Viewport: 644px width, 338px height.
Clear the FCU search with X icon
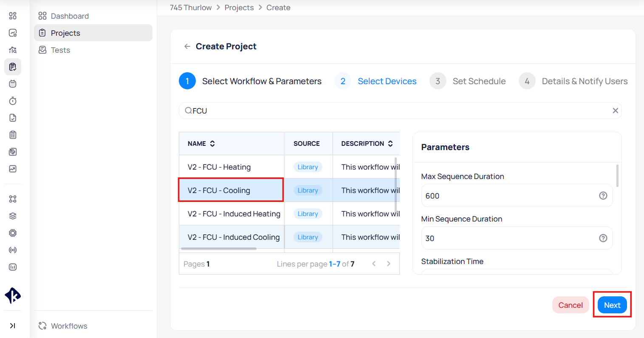tap(615, 111)
